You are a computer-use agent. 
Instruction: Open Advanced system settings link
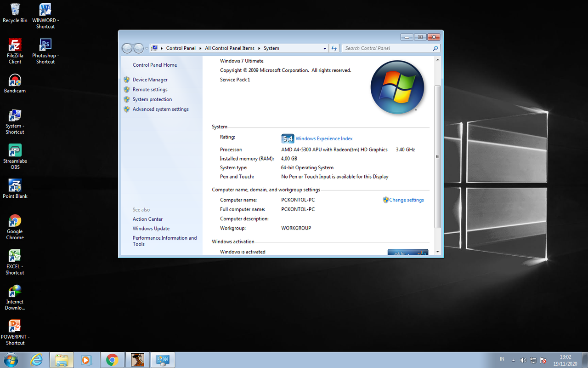[161, 109]
